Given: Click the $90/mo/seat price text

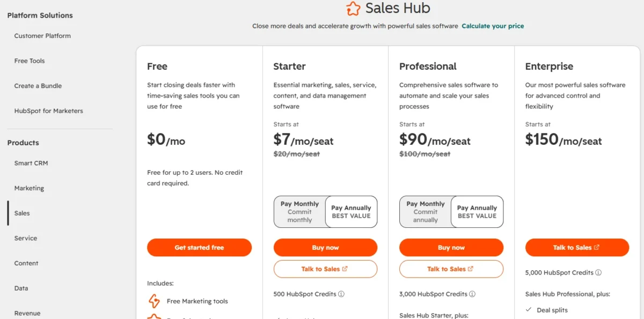Looking at the screenshot, I should pyautogui.click(x=435, y=140).
